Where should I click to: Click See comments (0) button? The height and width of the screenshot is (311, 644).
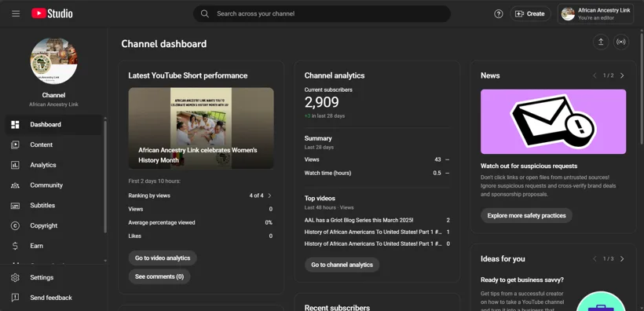(x=159, y=276)
